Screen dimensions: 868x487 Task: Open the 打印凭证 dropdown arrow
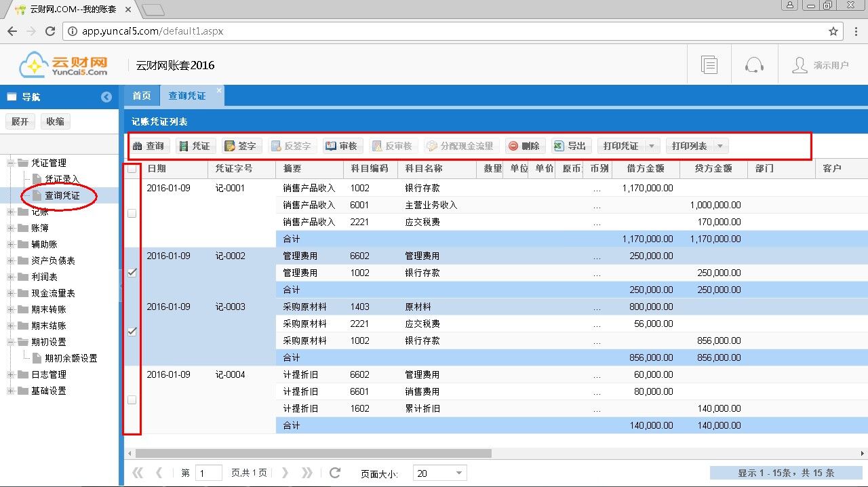652,146
